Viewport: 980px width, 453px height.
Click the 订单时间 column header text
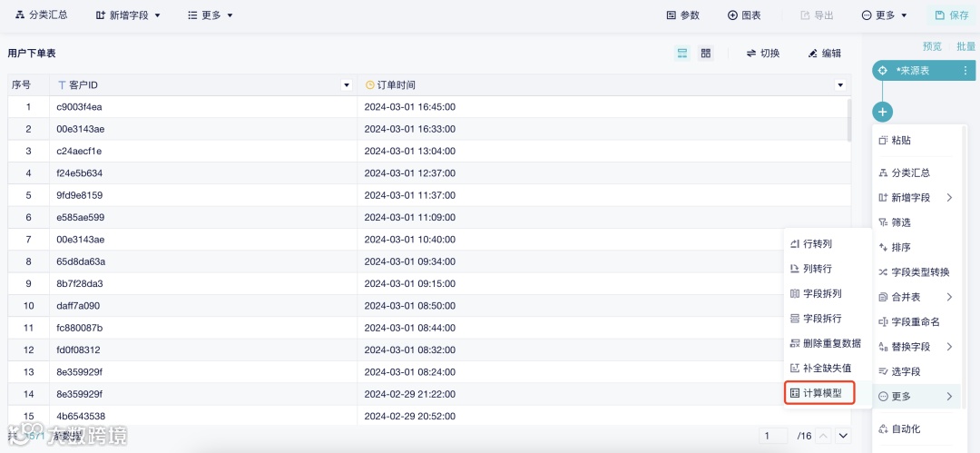tap(397, 84)
